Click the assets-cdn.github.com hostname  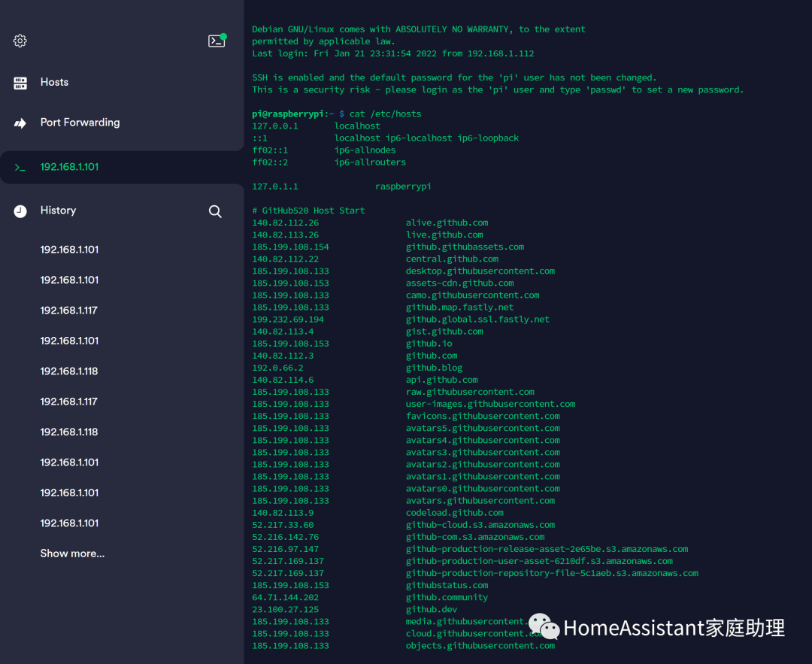coord(460,283)
